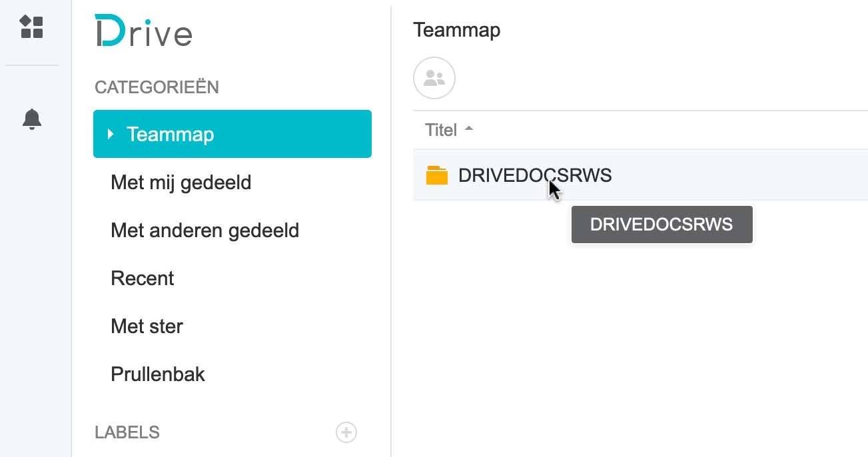The width and height of the screenshot is (868, 457).
Task: Open the DRIVEDOCSRWS folder name
Action: tap(534, 176)
